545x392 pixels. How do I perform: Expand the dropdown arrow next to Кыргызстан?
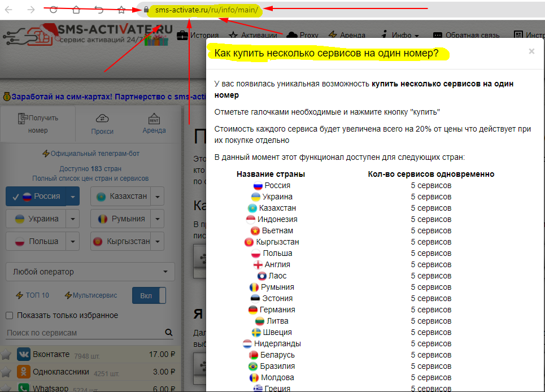(158, 242)
